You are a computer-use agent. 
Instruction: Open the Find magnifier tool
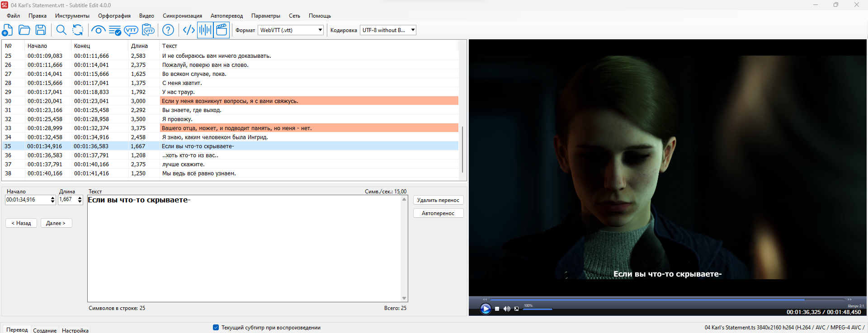(x=61, y=30)
